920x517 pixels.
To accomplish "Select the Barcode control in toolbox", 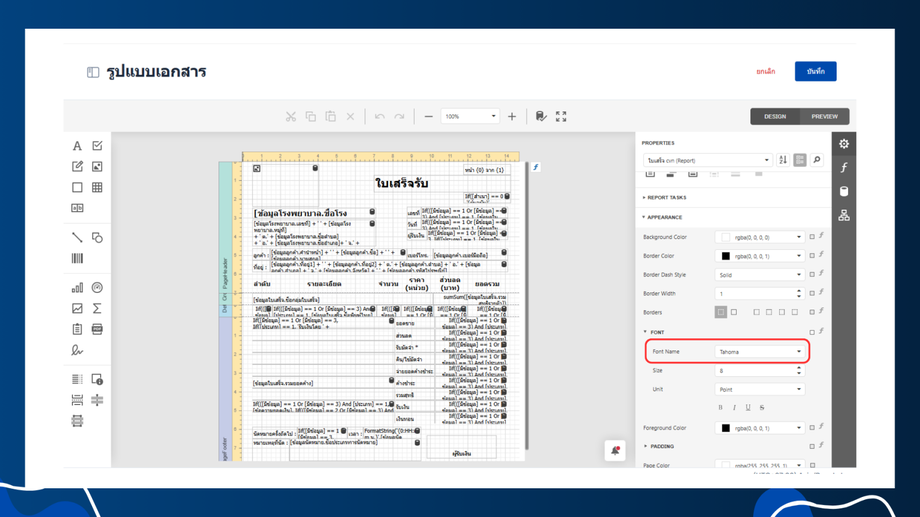I will 77,258.
